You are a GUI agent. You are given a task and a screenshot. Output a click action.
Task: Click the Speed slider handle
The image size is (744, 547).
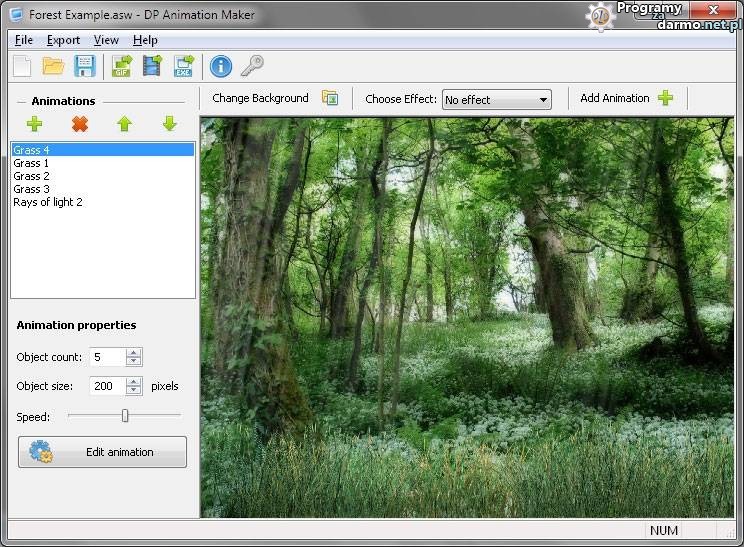(125, 415)
